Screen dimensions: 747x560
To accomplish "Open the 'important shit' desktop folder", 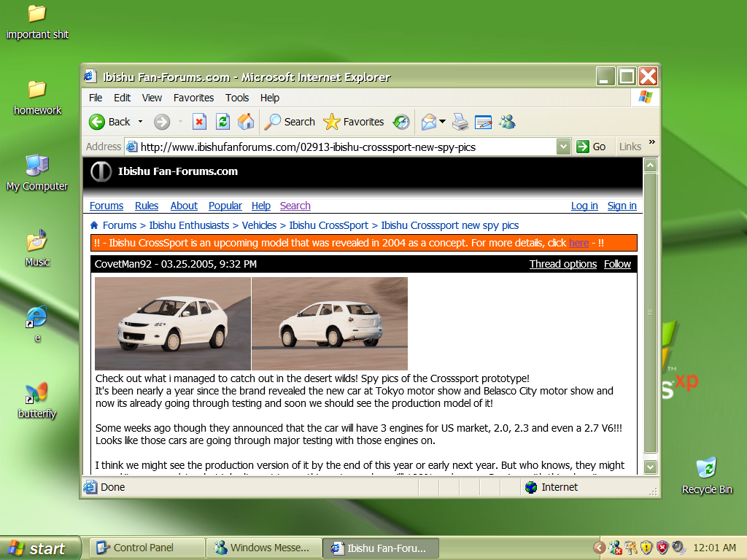I will (x=37, y=22).
